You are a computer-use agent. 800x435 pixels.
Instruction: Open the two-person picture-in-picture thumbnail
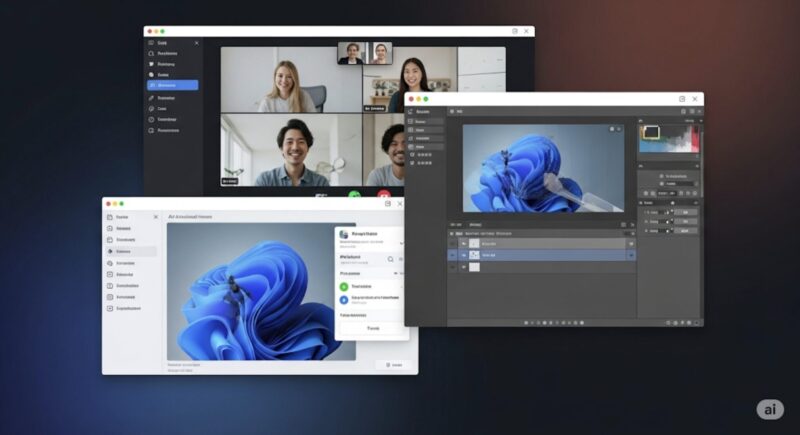pyautogui.click(x=365, y=53)
